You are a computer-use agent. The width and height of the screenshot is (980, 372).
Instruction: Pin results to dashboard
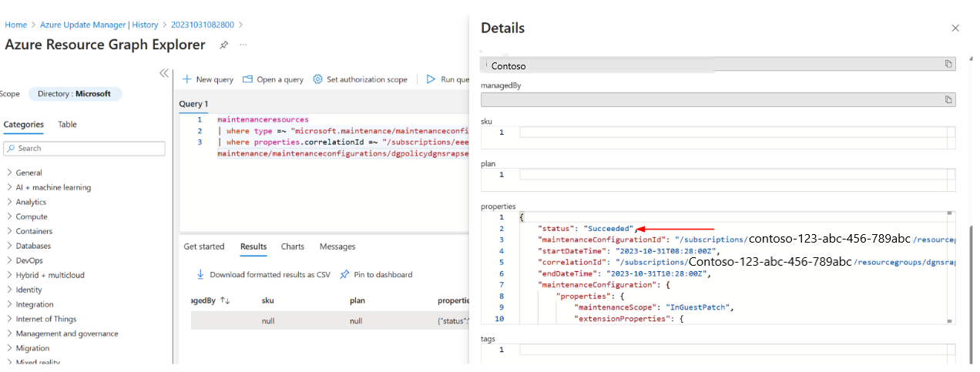[376, 274]
